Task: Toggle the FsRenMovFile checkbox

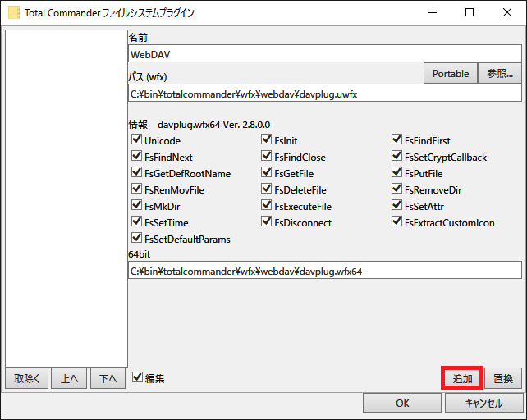Action: pos(136,189)
